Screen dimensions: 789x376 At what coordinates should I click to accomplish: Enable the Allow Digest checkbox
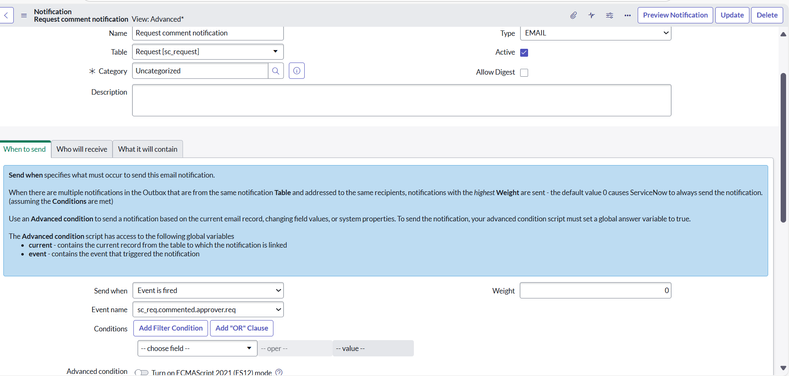[524, 72]
